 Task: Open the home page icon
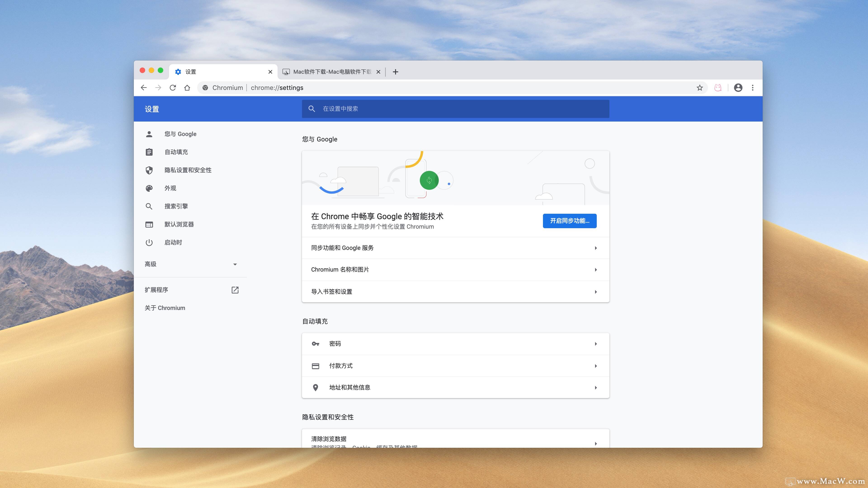click(x=187, y=88)
